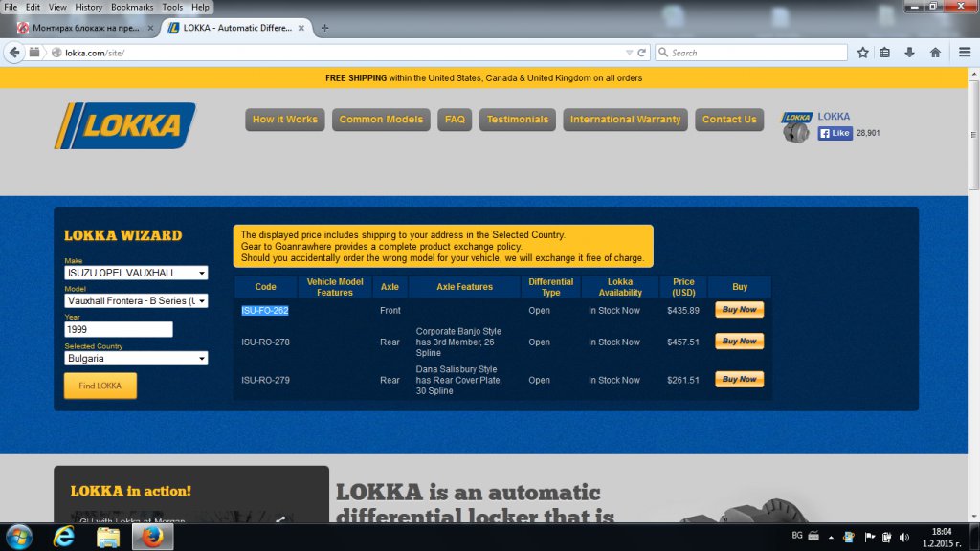
Task: Show hidden tray icons arrow
Action: [831, 537]
